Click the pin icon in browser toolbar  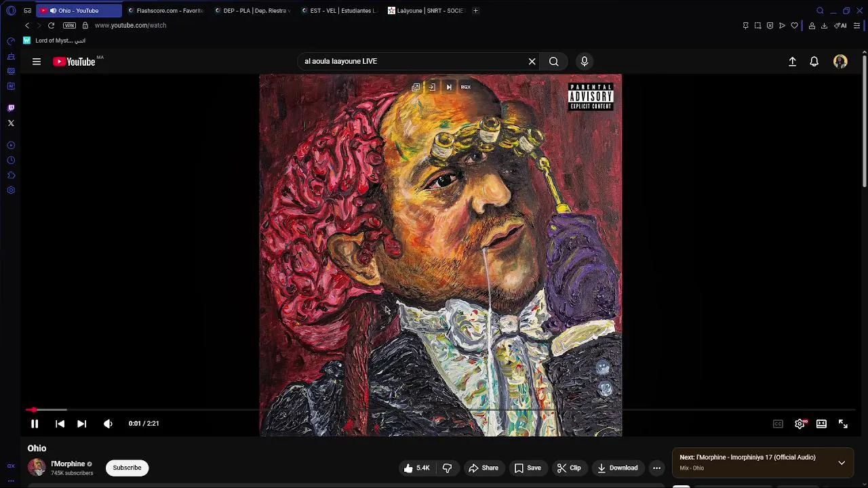[745, 26]
